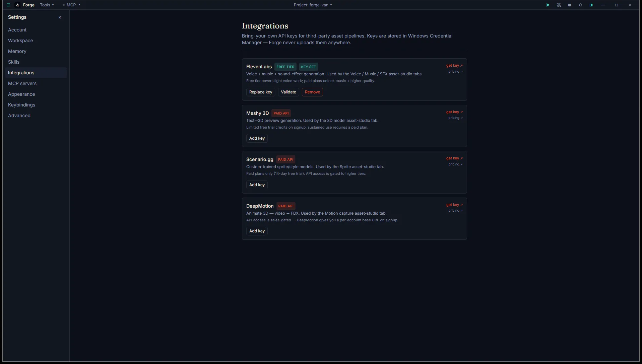Open the Memory settings section
Viewport: 642px width, 364px height.
[x=36, y=51]
